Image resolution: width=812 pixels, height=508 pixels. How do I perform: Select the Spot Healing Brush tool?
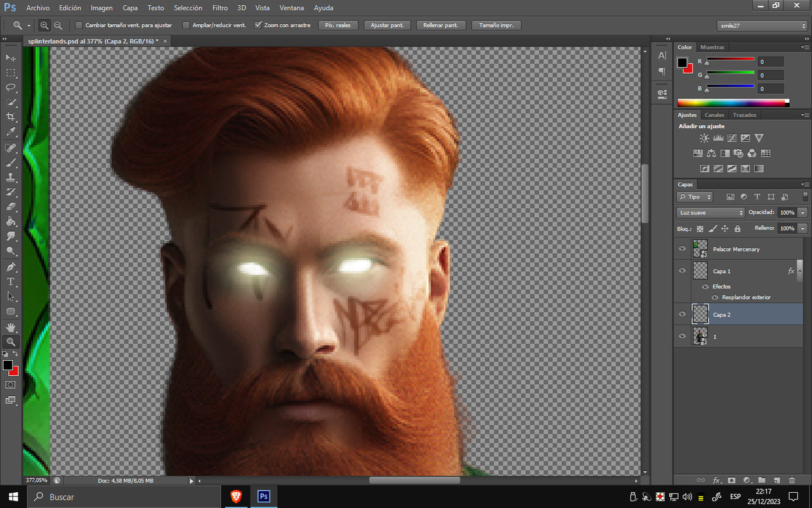click(x=11, y=148)
